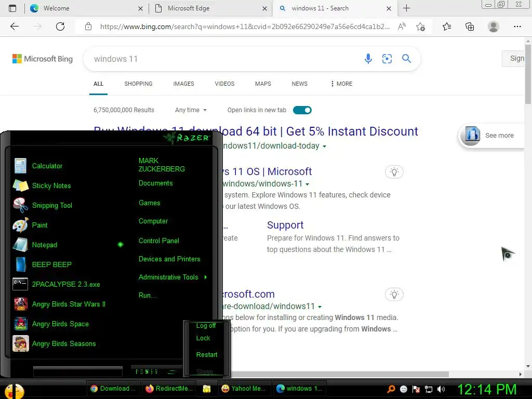Image resolution: width=532 pixels, height=399 pixels.
Task: Click the site lock icon in address bar
Action: [88, 26]
